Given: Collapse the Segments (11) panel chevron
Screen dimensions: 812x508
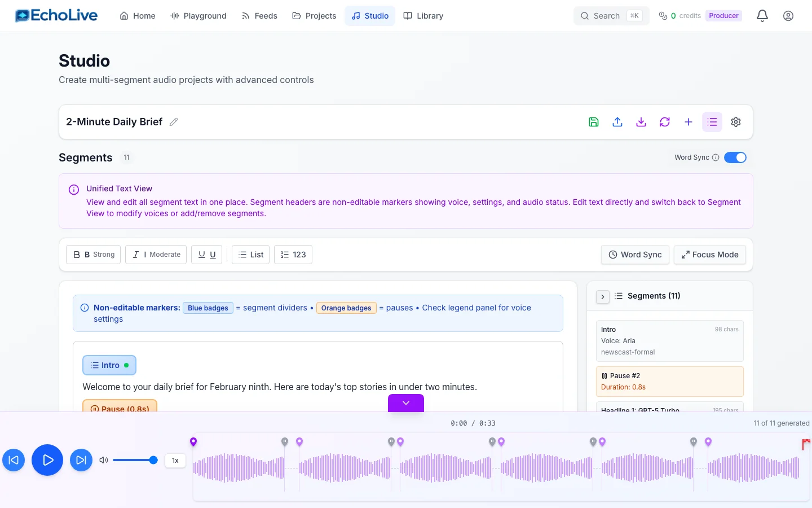Looking at the screenshot, I should tap(603, 296).
